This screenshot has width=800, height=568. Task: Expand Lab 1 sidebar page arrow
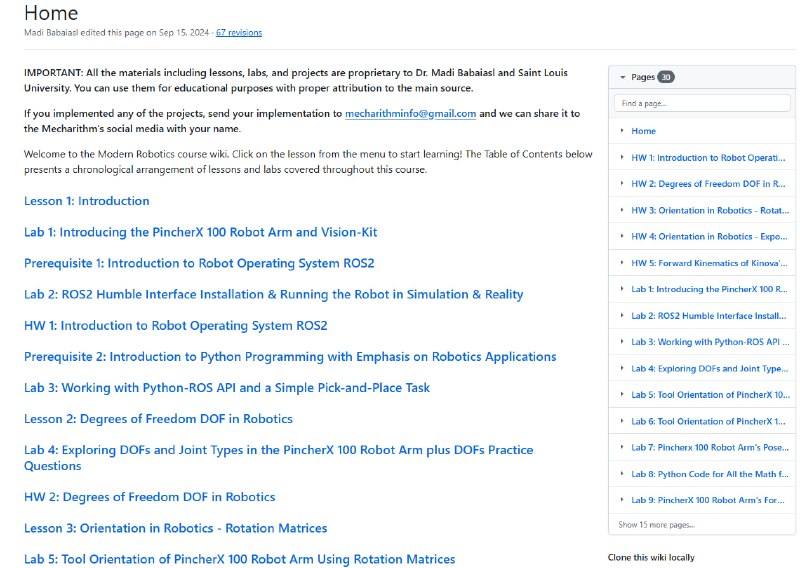pyautogui.click(x=622, y=289)
